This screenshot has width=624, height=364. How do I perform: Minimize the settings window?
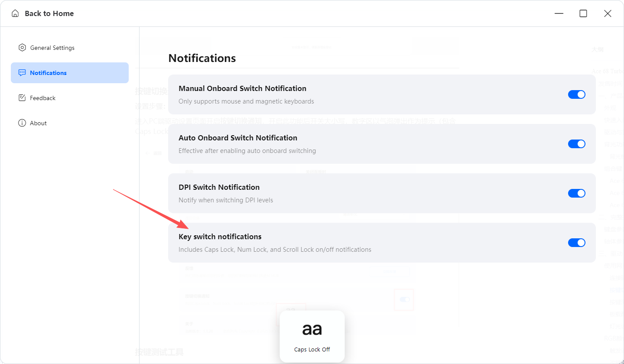pos(559,13)
